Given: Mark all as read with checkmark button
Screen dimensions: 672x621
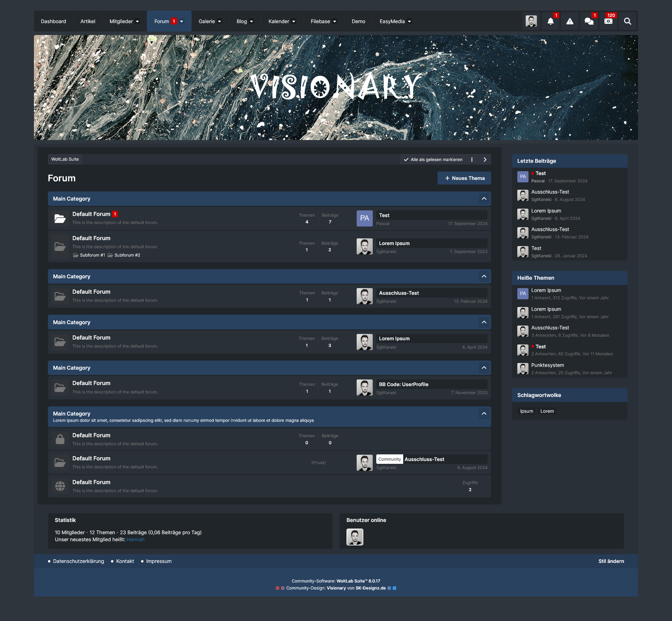Looking at the screenshot, I should pos(433,160).
